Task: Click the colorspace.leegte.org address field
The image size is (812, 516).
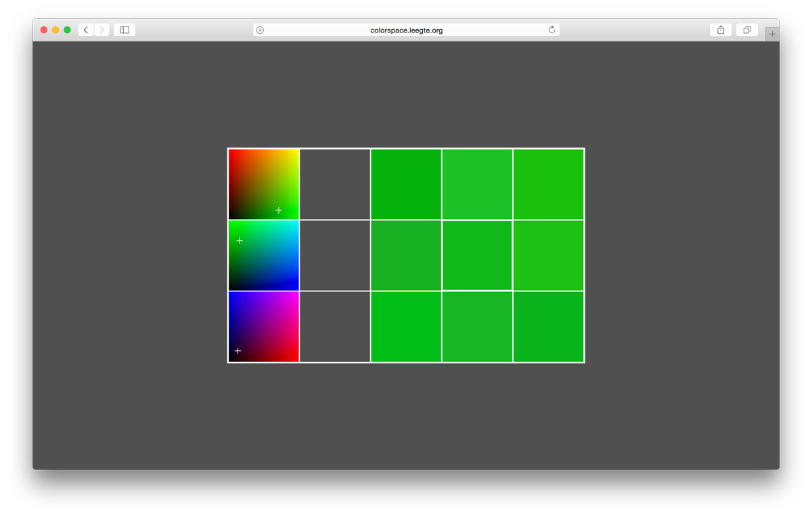Action: [406, 30]
